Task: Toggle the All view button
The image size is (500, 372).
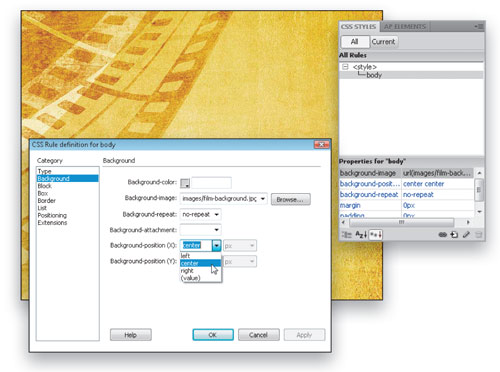Action: click(355, 42)
